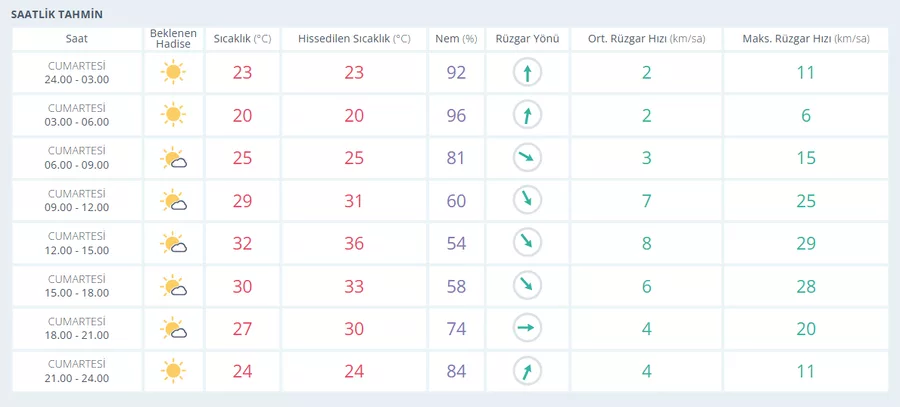The height and width of the screenshot is (407, 900).
Task: Click the eastward wind arrow for 18.00 - 21.00
Action: pos(527,329)
